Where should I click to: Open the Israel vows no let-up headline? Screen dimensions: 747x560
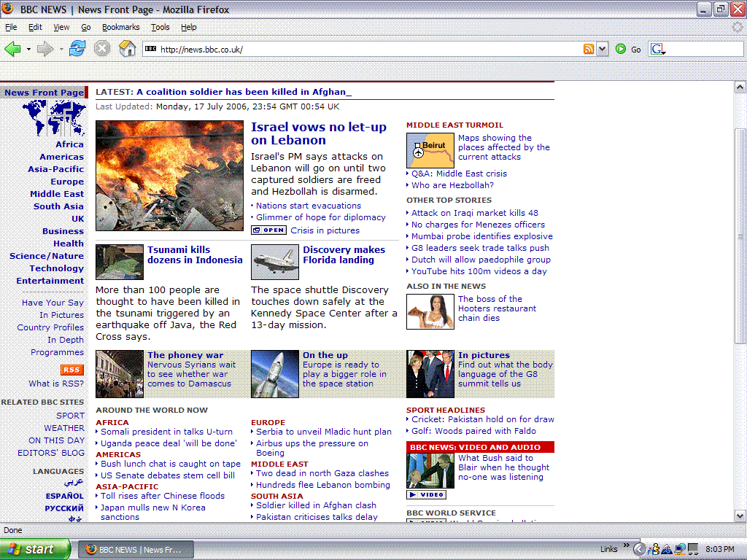pyautogui.click(x=319, y=133)
